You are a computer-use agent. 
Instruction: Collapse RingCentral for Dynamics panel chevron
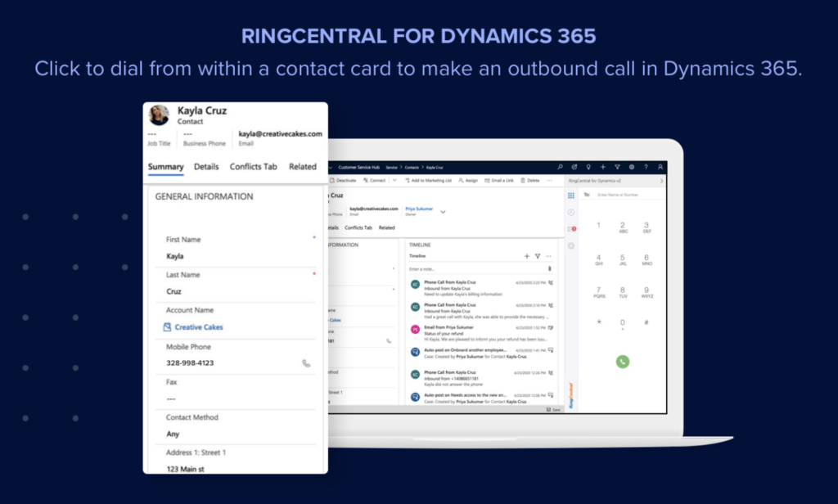click(661, 180)
